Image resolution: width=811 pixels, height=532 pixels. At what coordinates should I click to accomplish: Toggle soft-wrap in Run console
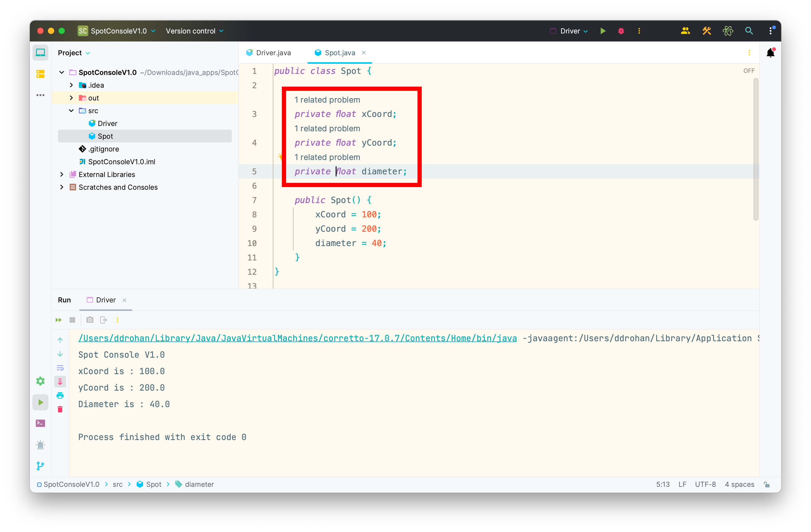(x=60, y=368)
